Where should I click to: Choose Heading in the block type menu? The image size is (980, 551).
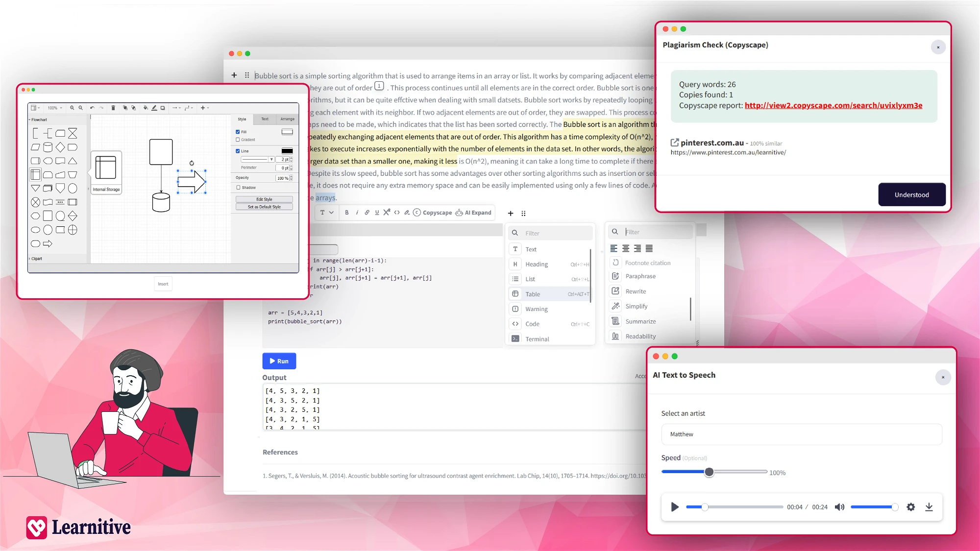tap(549, 264)
